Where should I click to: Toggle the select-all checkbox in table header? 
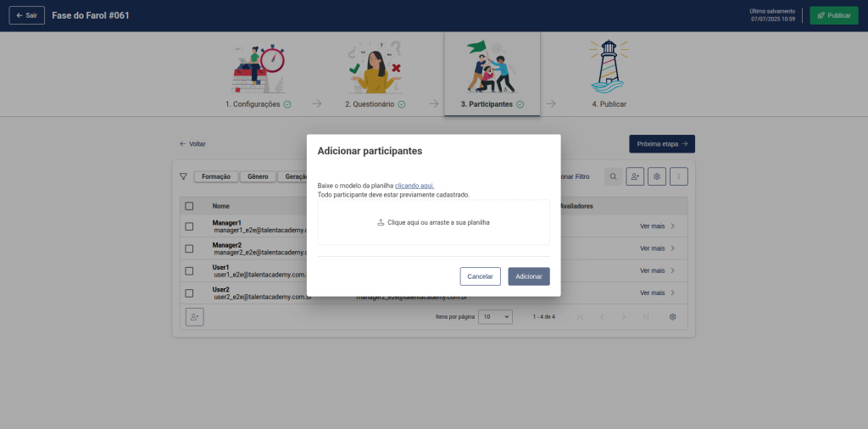coord(189,206)
